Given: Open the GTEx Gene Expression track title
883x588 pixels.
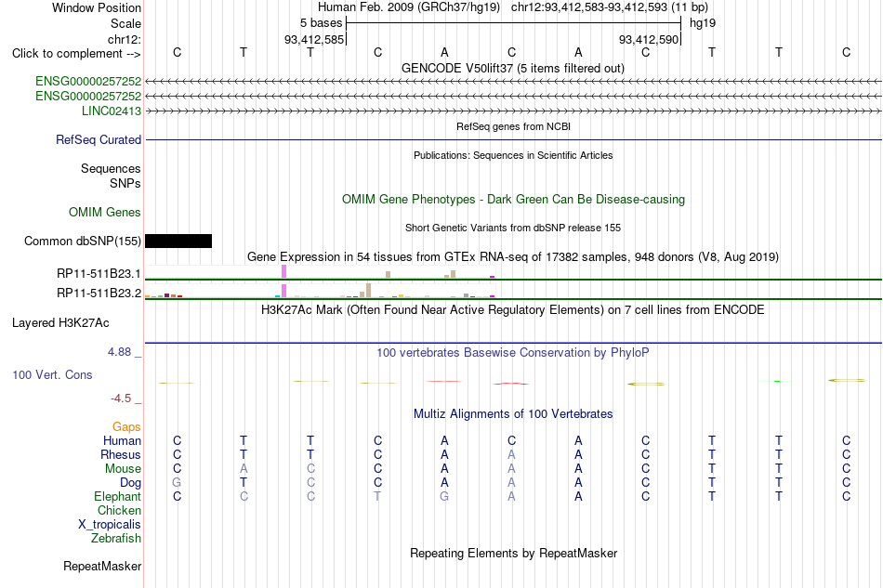Looking at the screenshot, I should point(513,256).
